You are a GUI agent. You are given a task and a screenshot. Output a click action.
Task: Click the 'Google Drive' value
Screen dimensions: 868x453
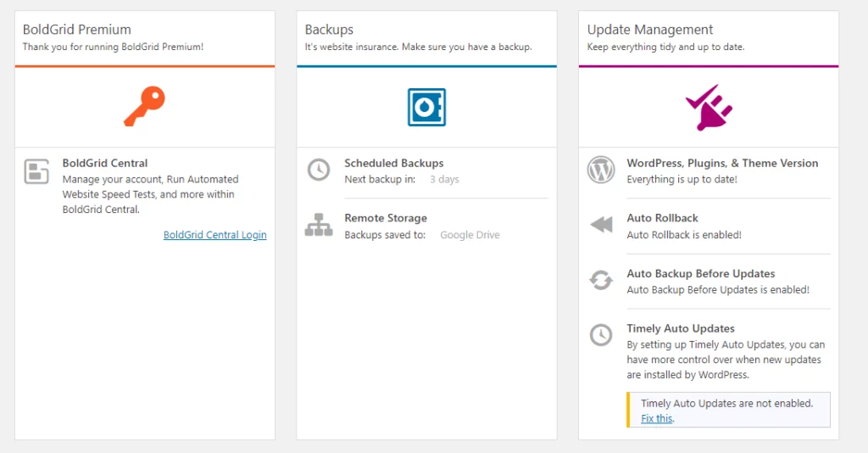click(x=470, y=235)
